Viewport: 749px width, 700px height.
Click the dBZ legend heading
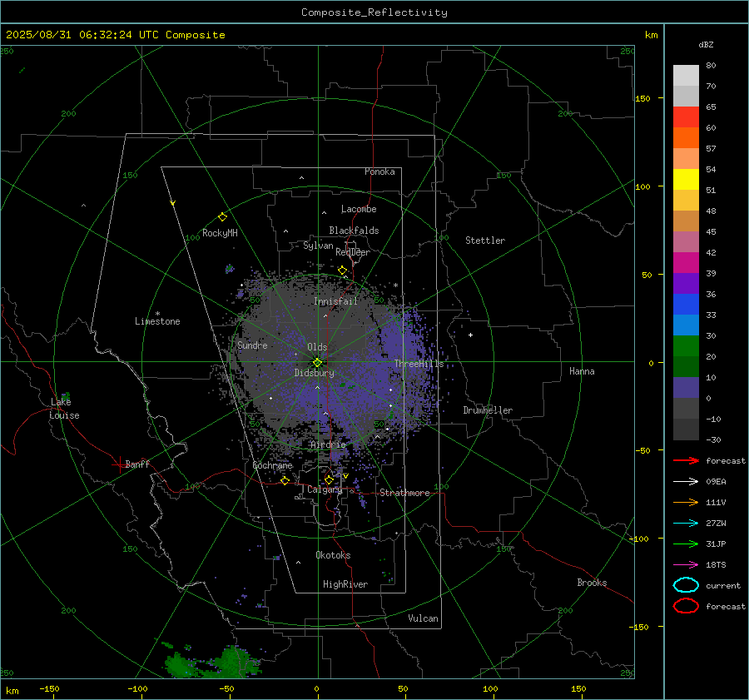(x=706, y=44)
